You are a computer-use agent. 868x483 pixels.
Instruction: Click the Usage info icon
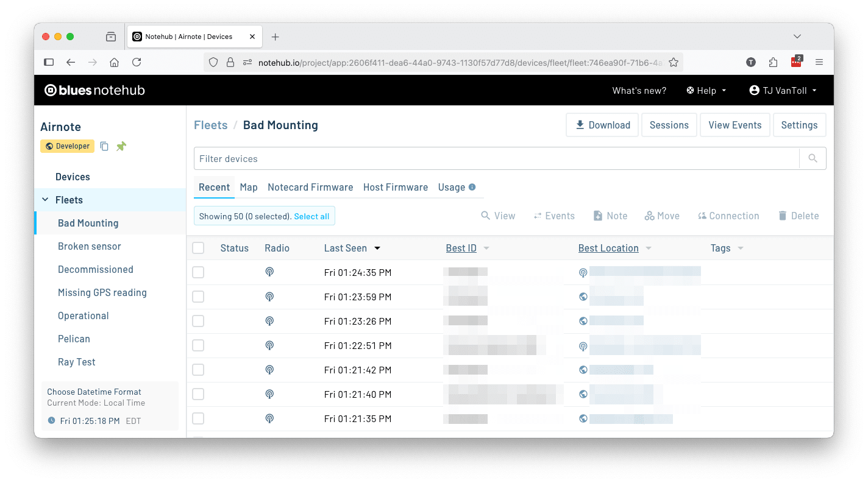pyautogui.click(x=472, y=187)
